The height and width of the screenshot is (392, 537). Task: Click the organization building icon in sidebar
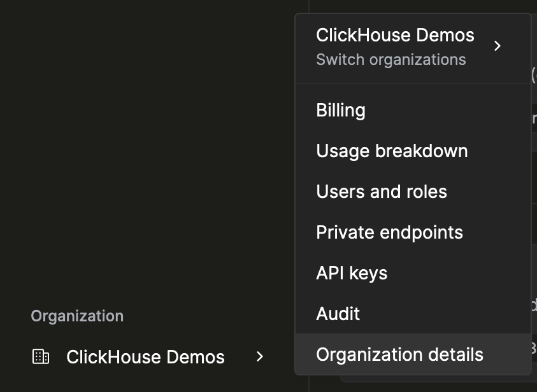41,357
